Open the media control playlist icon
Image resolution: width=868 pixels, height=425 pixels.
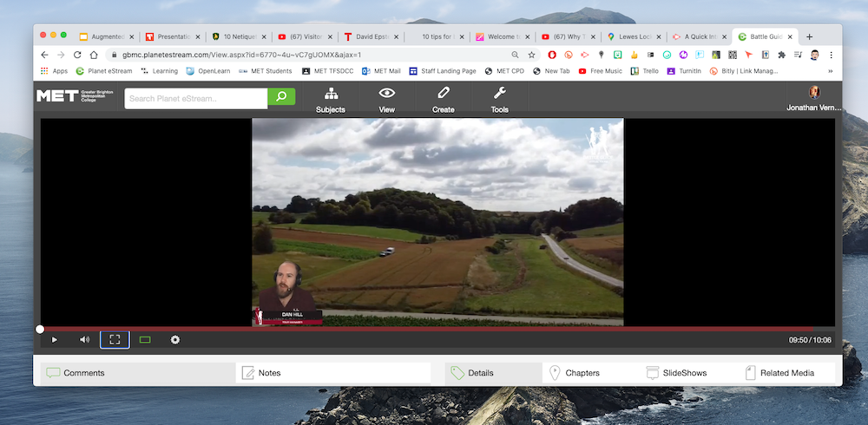click(798, 55)
